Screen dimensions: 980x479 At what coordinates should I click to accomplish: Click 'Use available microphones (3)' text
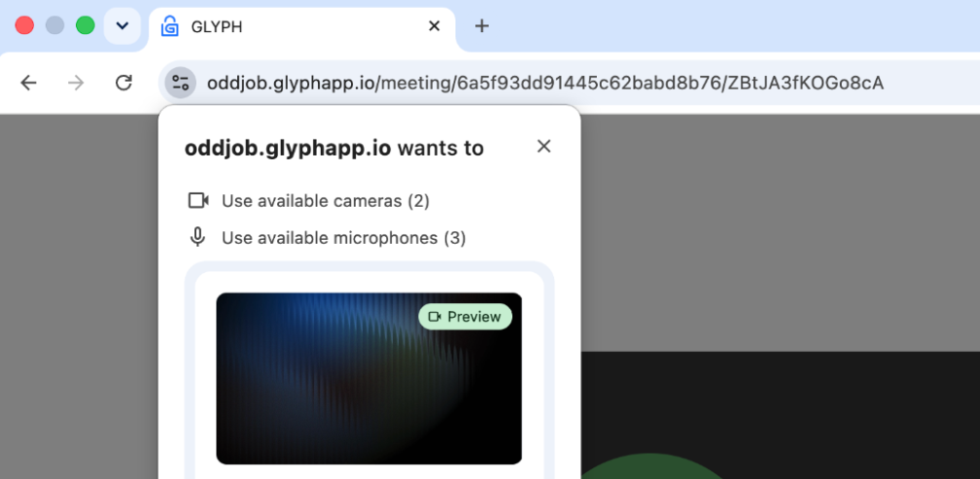point(344,238)
